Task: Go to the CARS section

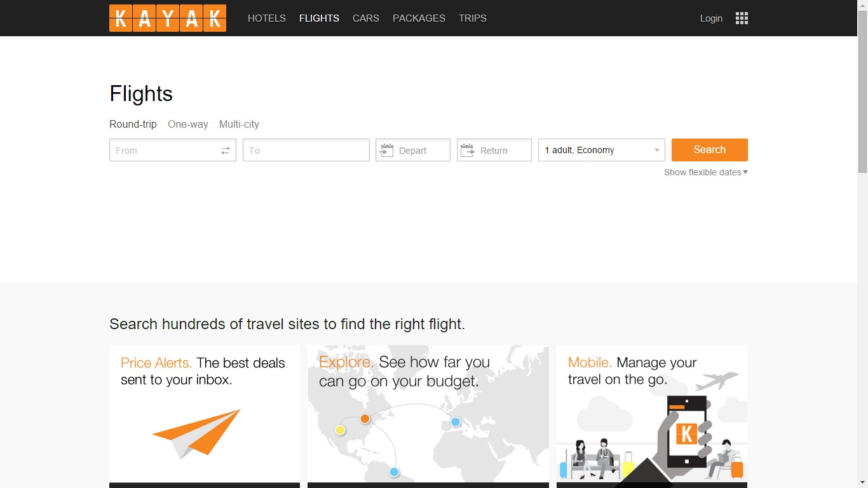Action: [x=366, y=18]
